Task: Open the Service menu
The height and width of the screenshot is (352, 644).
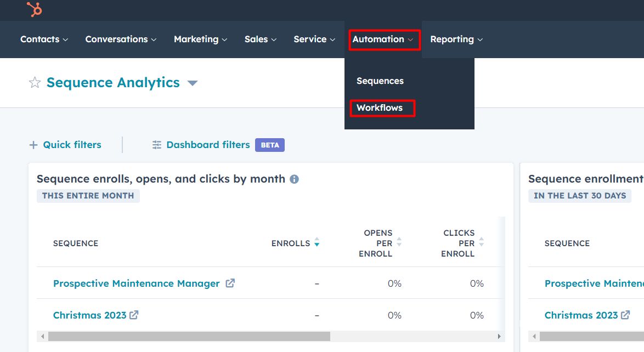Action: tap(314, 39)
